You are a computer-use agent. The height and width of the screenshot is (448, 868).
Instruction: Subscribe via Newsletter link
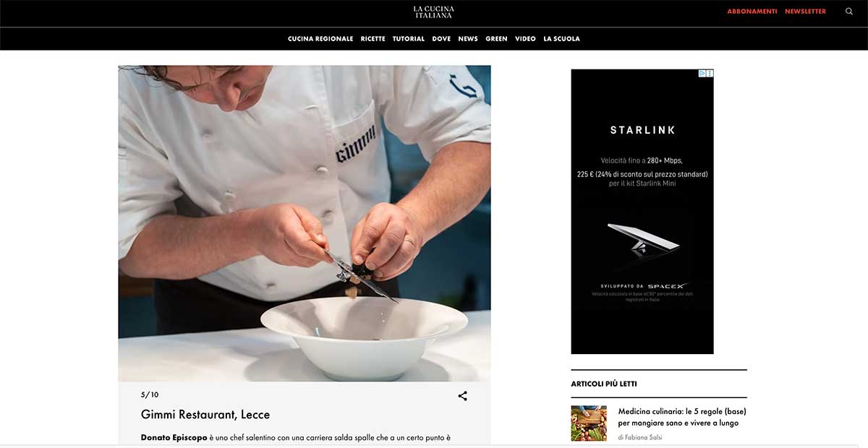805,12
